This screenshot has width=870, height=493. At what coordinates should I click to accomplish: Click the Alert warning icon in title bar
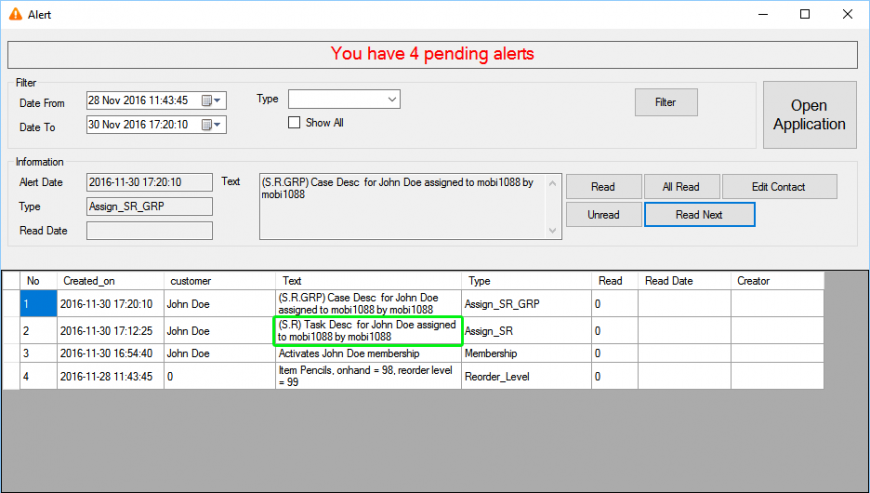coord(16,14)
